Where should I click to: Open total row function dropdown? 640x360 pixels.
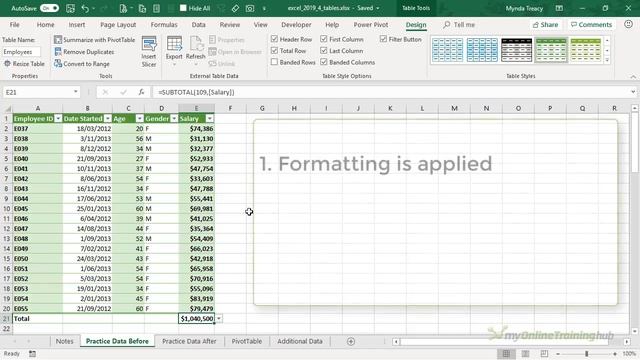click(219, 318)
